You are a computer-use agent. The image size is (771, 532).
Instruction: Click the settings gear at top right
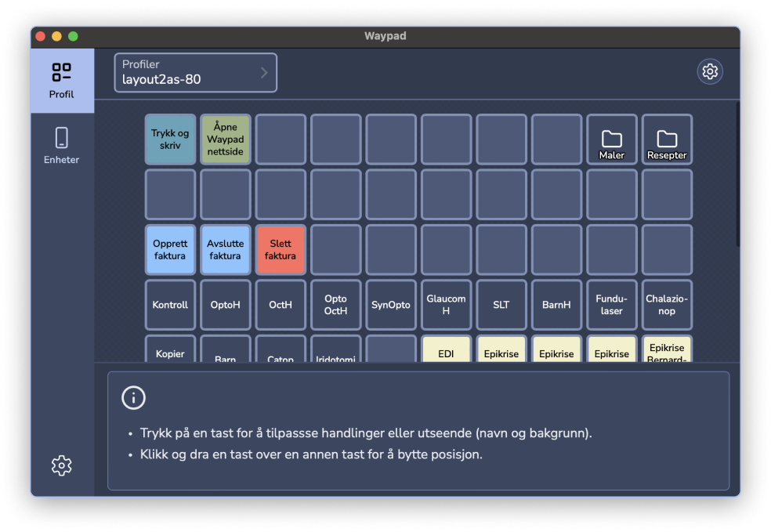pyautogui.click(x=710, y=72)
